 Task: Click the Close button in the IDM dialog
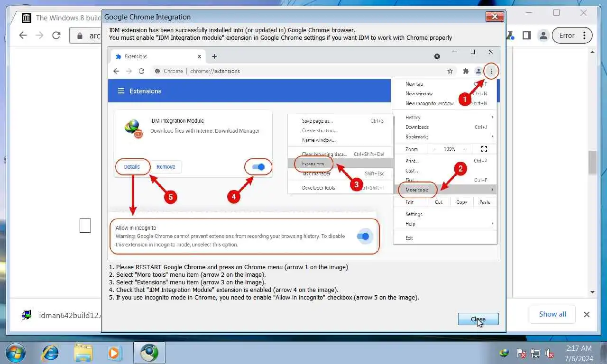click(478, 319)
